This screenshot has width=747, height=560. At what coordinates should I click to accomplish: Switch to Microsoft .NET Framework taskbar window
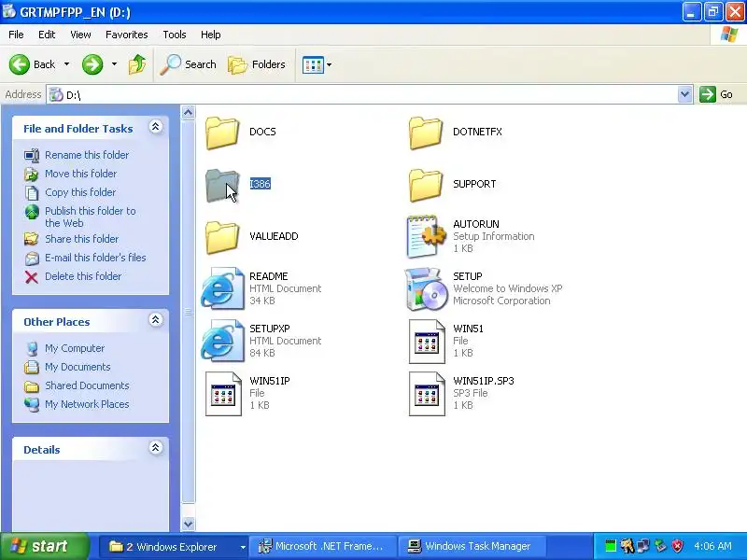click(x=325, y=547)
